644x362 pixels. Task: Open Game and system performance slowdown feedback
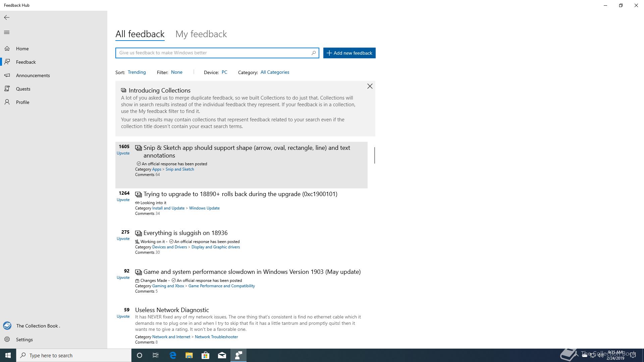pos(252,272)
